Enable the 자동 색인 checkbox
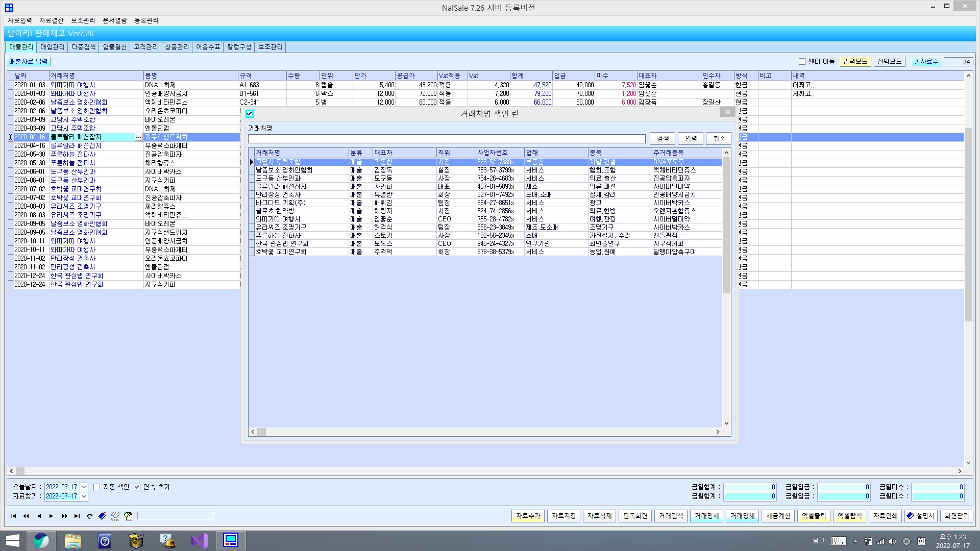 coord(96,487)
